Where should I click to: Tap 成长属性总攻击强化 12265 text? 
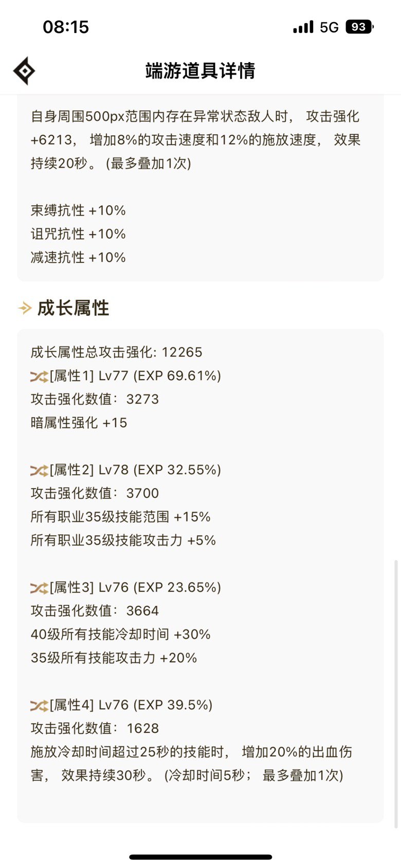117,352
